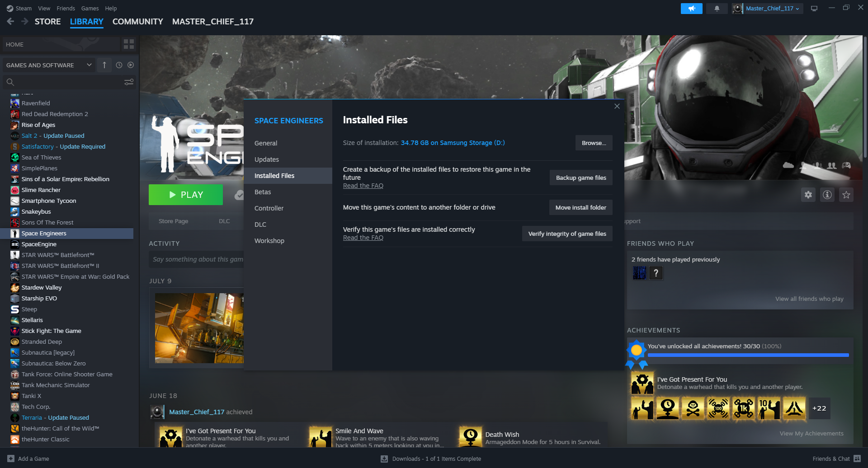Click the Say something activity input

197,259
